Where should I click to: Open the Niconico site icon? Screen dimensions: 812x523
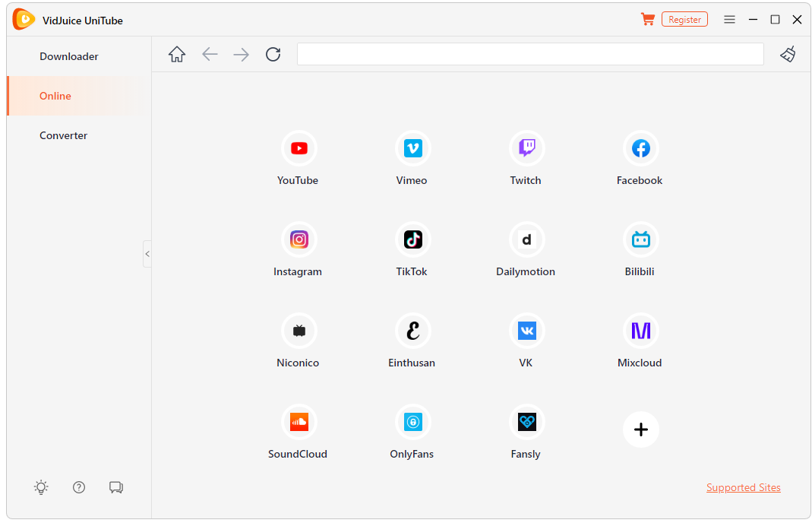[299, 331]
